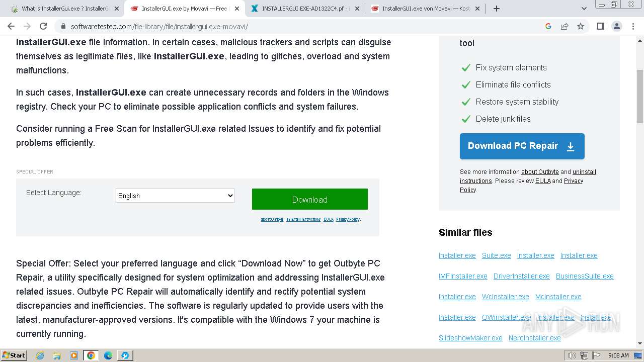This screenshot has height=362, width=644.
Task: Open the DriverInstaller.exe link
Action: [x=522, y=276]
